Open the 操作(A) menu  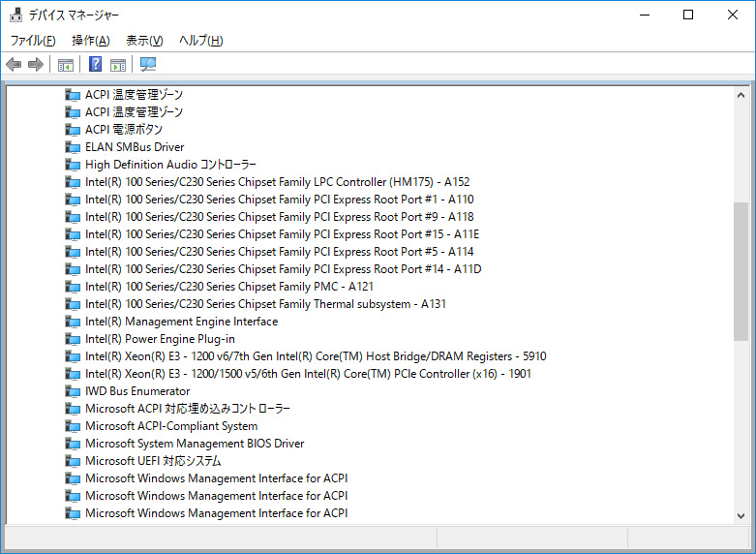pyautogui.click(x=90, y=41)
